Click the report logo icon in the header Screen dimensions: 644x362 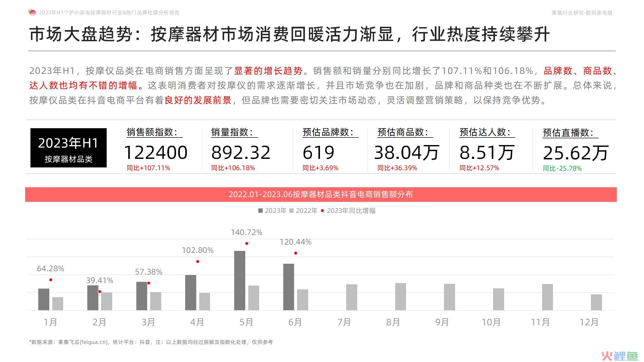pos(32,12)
